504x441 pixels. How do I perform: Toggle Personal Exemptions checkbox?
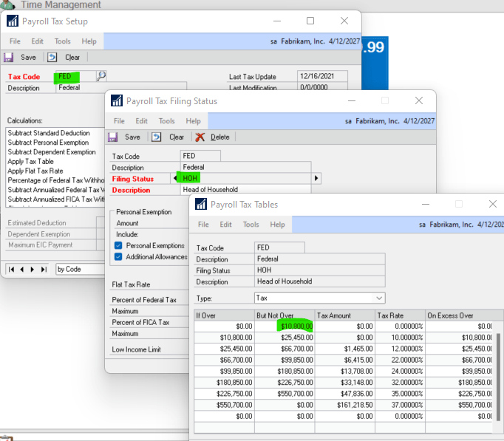tap(118, 245)
